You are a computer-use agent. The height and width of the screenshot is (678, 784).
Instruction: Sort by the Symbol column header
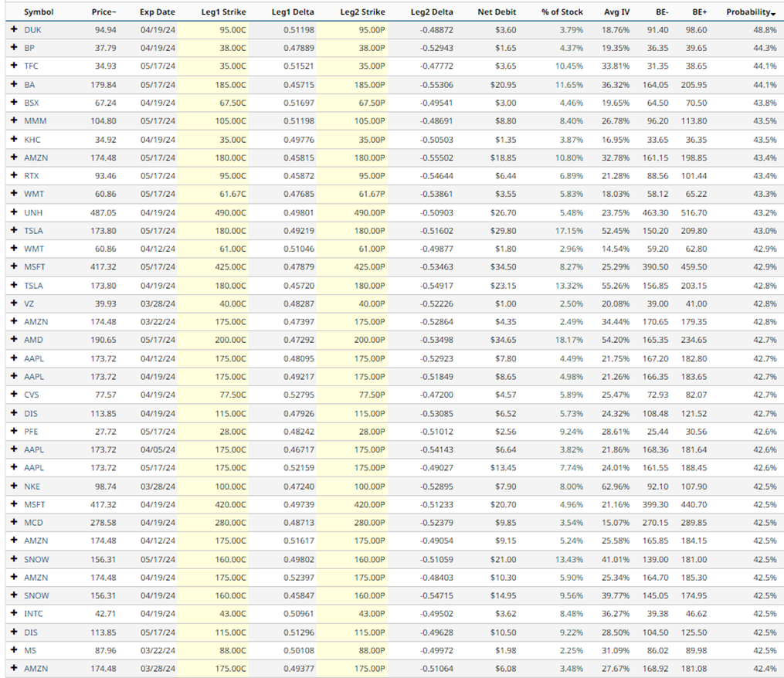(x=39, y=12)
